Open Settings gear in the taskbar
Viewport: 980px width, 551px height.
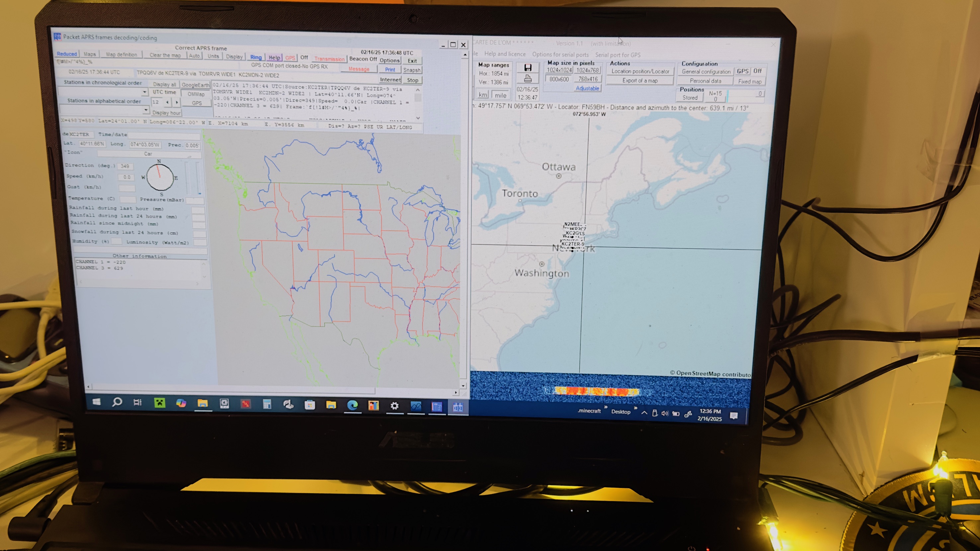(x=394, y=406)
